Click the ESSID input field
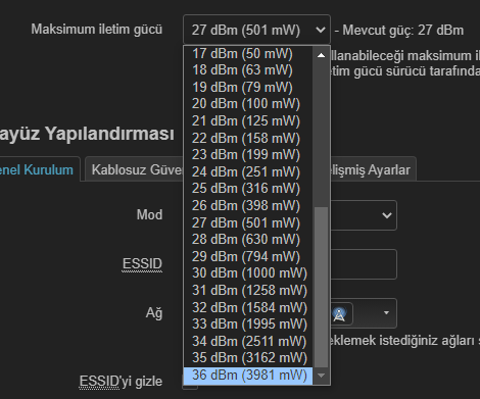Screen dimensions: 480x399 [x=363, y=264]
